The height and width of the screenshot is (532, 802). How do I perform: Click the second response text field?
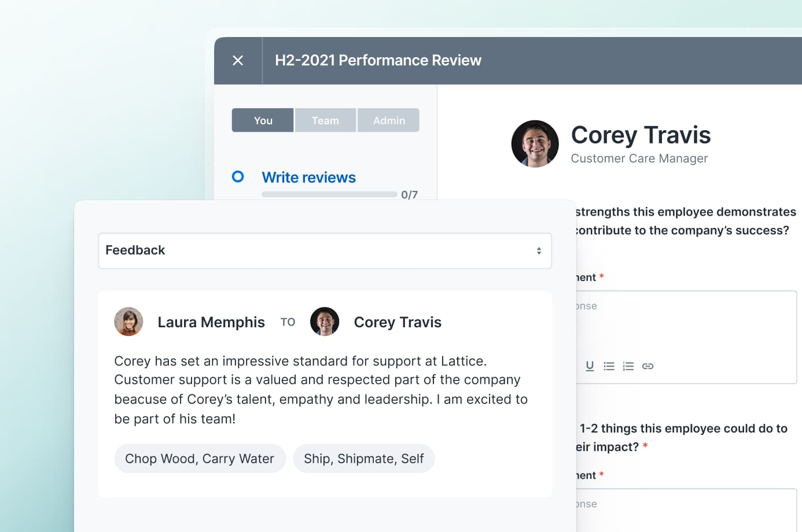(686, 510)
